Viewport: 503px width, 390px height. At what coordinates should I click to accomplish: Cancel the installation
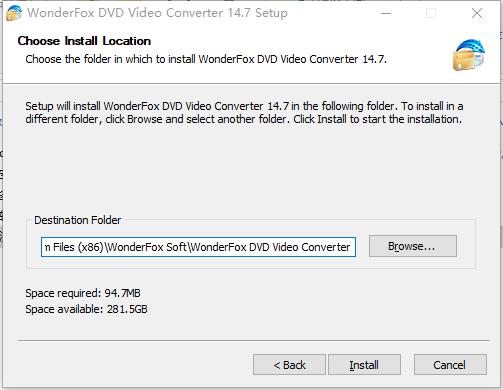click(x=450, y=365)
